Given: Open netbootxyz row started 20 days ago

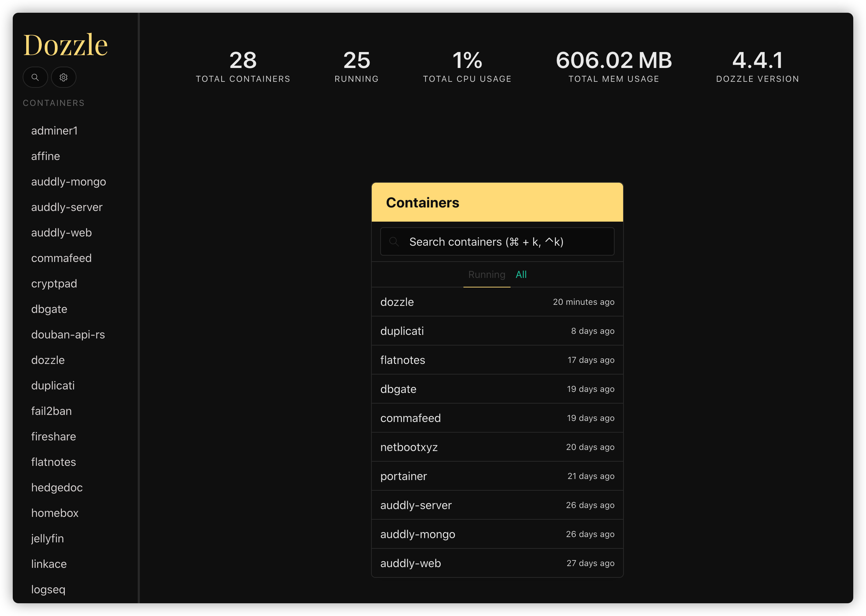Looking at the screenshot, I should click(497, 447).
